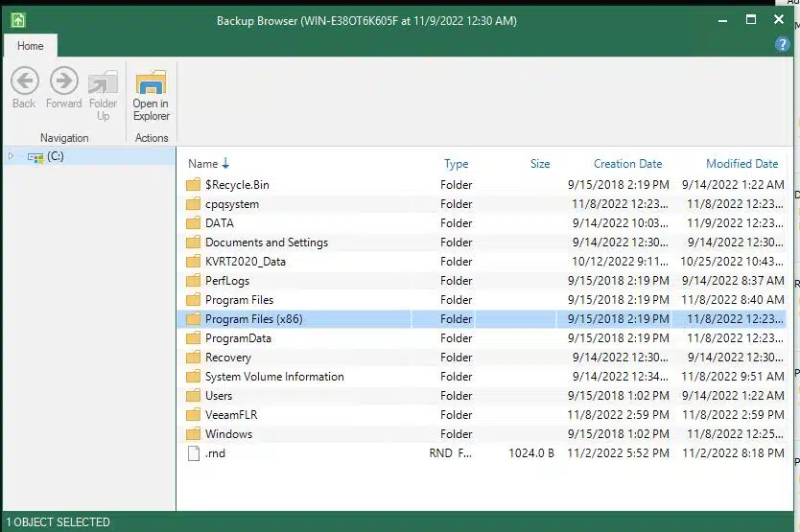Maximize the Backup Browser window
Screen dimensions: 800x532
click(x=751, y=19)
